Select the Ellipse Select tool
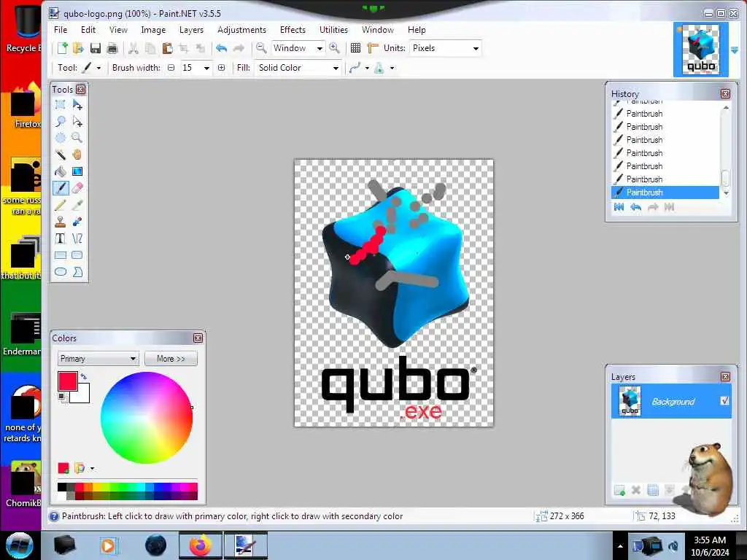The height and width of the screenshot is (560, 747). 61,138
